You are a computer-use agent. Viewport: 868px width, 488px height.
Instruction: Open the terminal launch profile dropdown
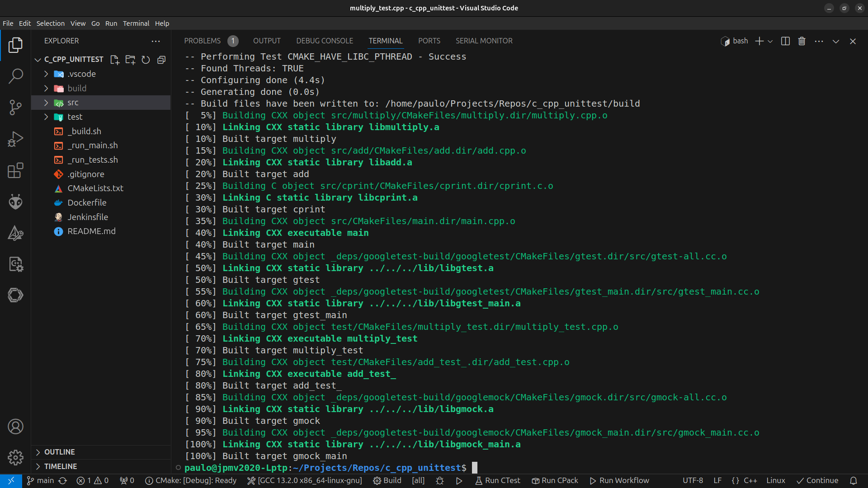pos(770,41)
